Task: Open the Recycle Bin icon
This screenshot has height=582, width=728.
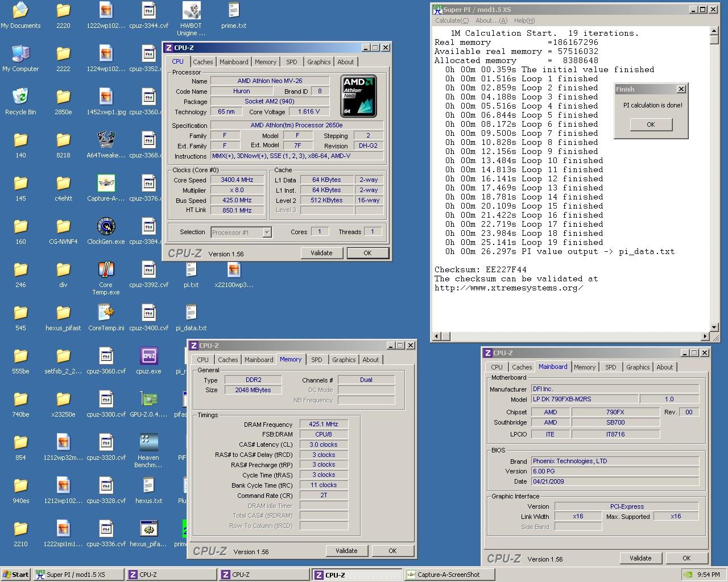Action: [20, 101]
